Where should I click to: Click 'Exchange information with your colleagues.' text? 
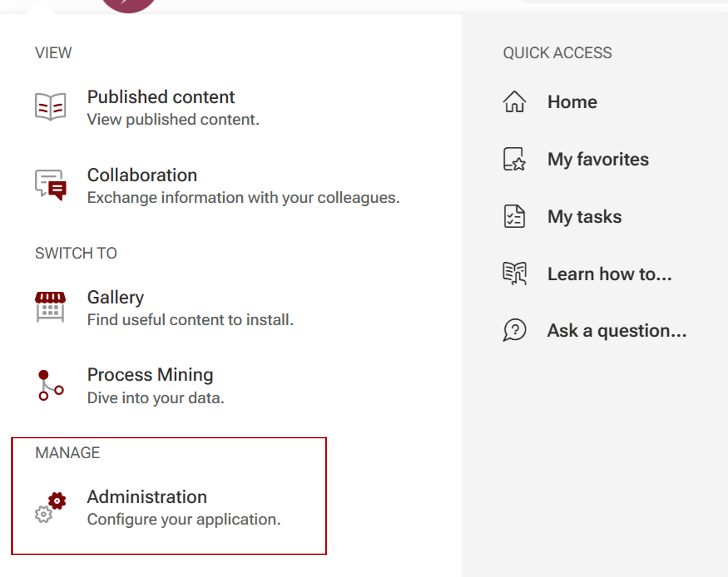click(x=243, y=198)
